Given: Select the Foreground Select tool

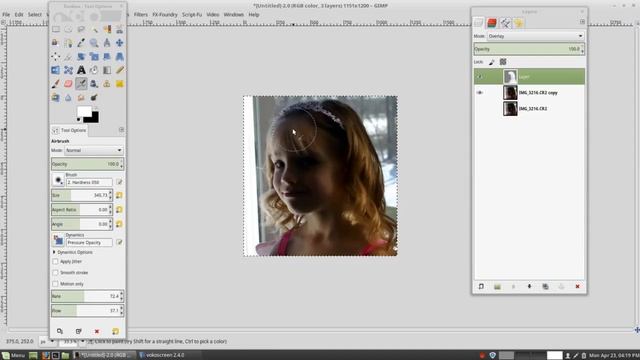Looking at the screenshot, I should click(x=55, y=43).
